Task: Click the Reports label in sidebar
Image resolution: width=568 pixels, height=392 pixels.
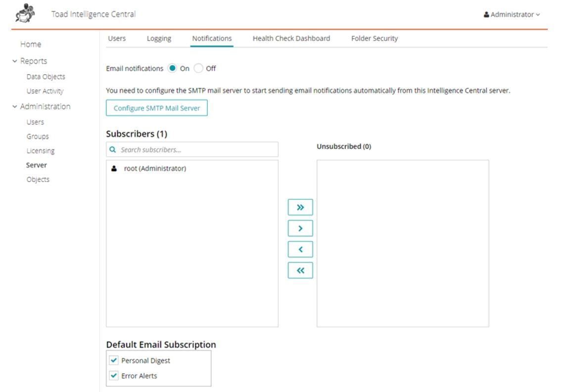Action: click(34, 61)
